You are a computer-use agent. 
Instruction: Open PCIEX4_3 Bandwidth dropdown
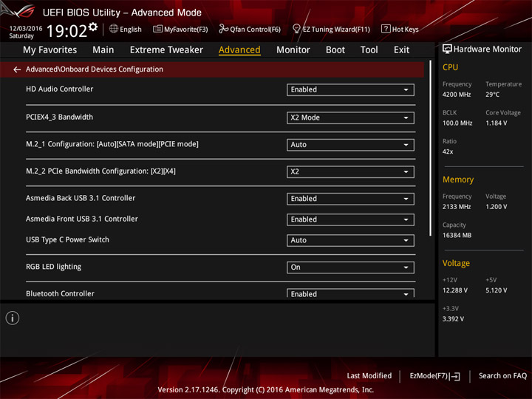[x=350, y=117]
